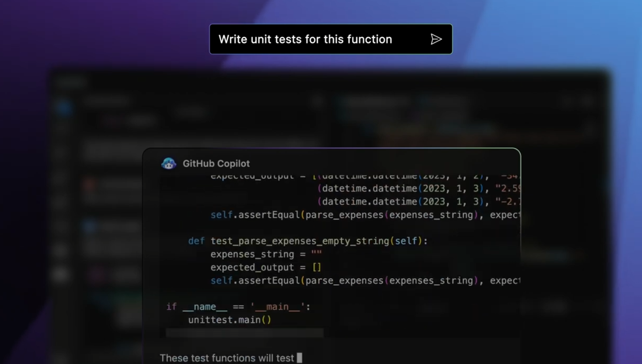Image resolution: width=642 pixels, height=364 pixels.
Task: Click the send arrow icon in prompt box
Action: [436, 39]
